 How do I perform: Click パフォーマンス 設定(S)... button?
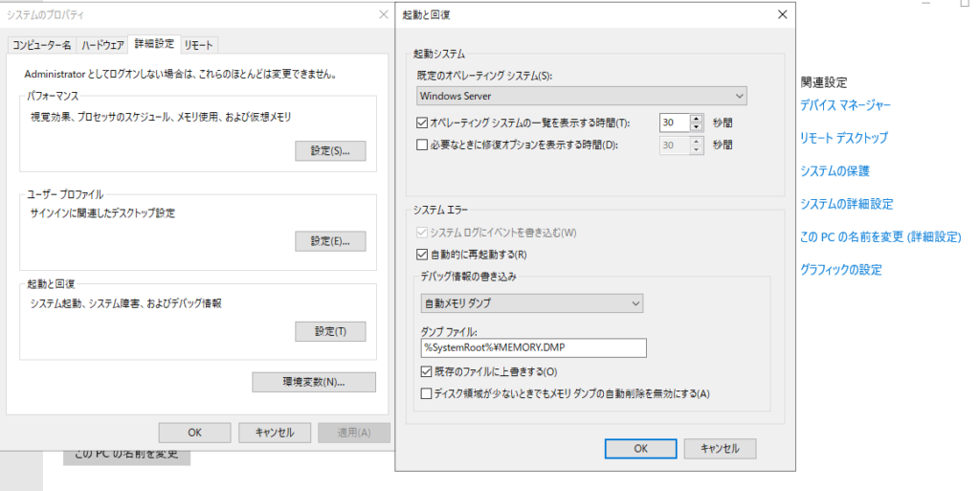(330, 150)
